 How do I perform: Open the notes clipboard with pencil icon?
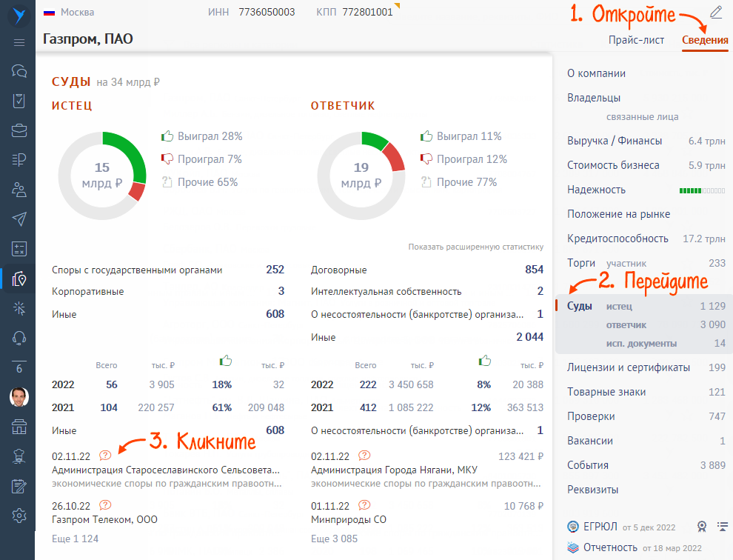(19, 486)
